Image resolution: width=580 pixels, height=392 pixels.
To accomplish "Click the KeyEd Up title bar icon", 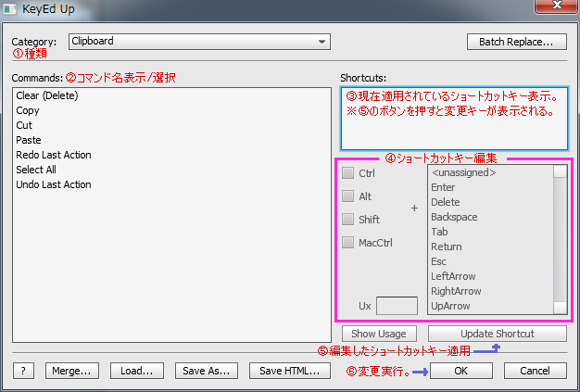I will click(x=10, y=9).
